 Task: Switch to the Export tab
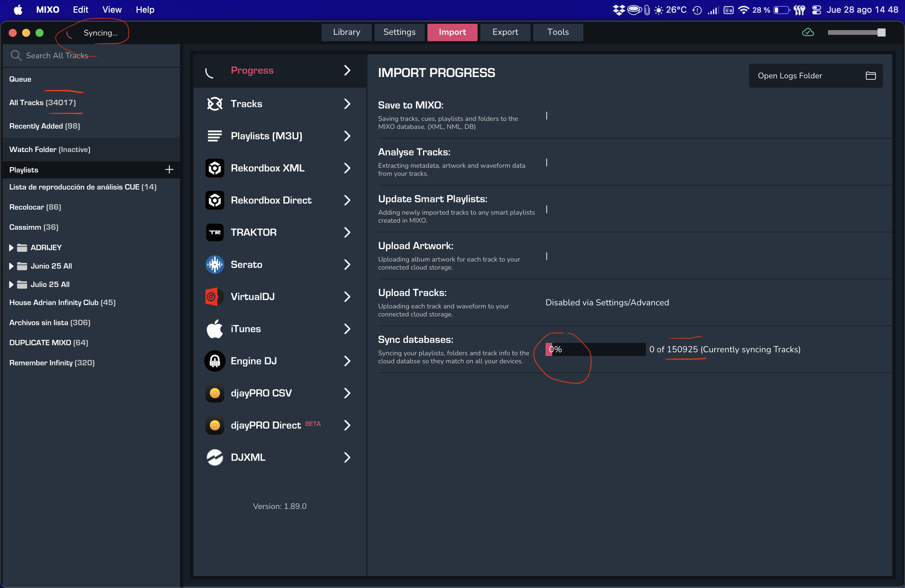[x=505, y=32]
